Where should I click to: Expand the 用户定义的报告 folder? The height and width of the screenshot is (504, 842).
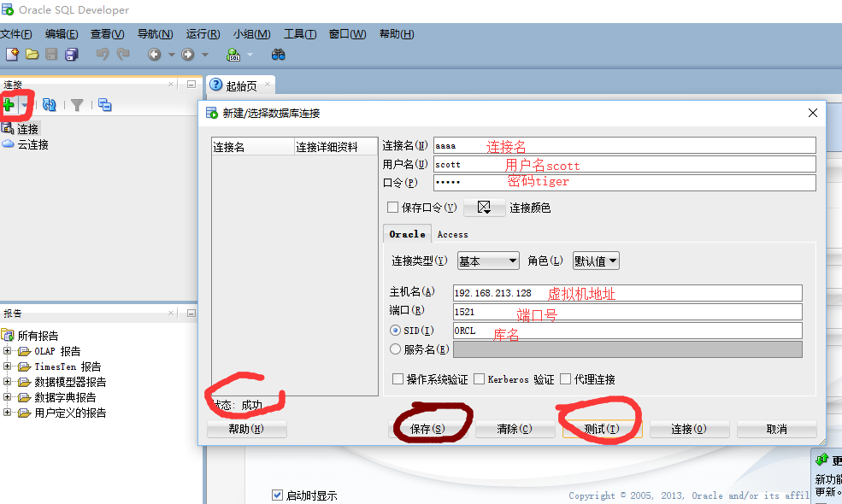click(7, 413)
